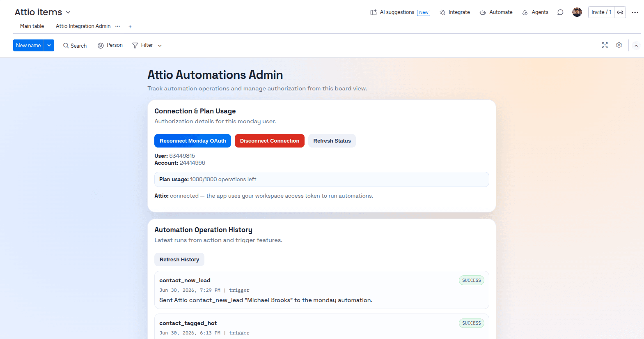The image size is (644, 339).
Task: Click the User ID 63449815
Action: click(182, 156)
